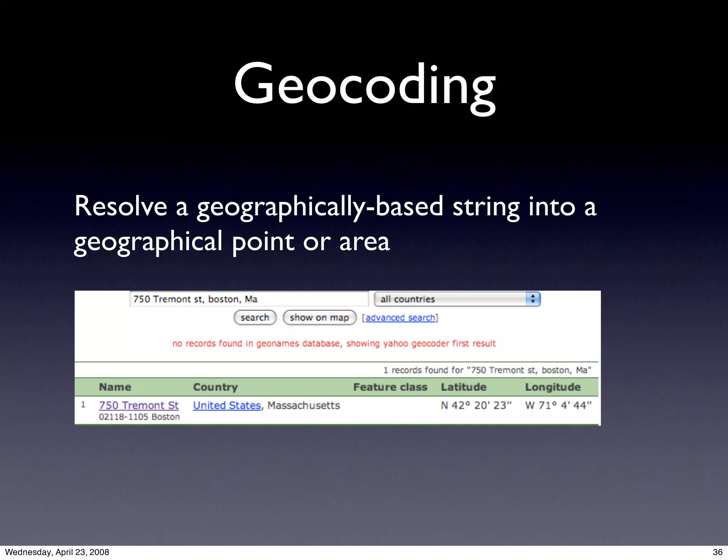Click the Country column header
Screen dimensions: 728x560
pos(215,387)
